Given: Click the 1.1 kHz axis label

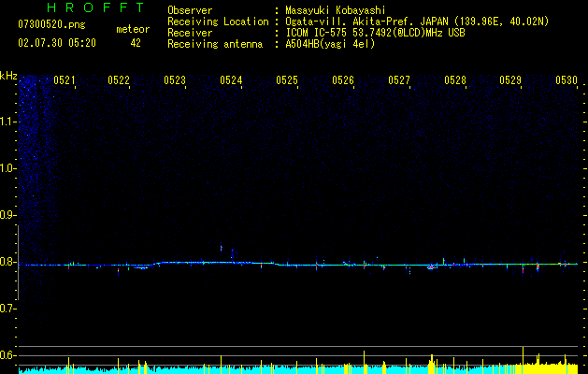Looking at the screenshot, I should [8, 122].
